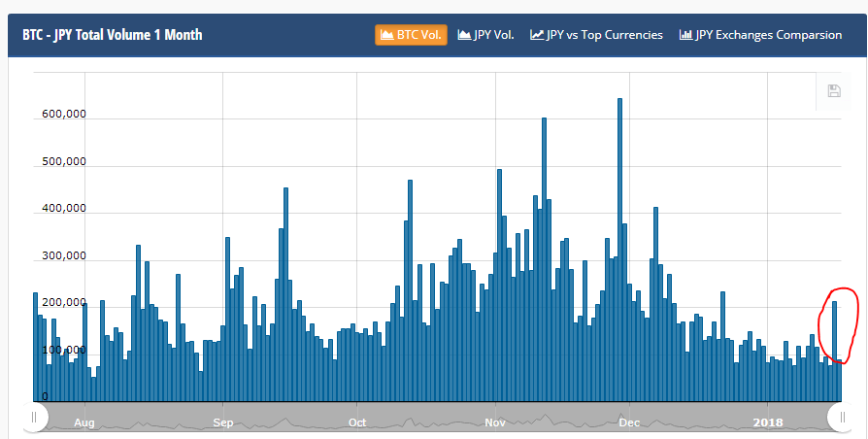The height and width of the screenshot is (439, 868).
Task: Open JPY Exchanges Comparsion view
Action: pos(760,35)
